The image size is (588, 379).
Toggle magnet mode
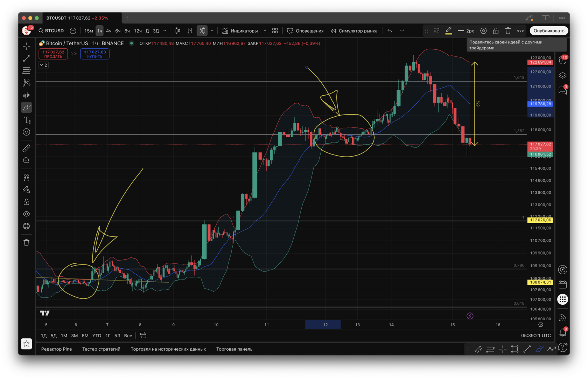click(x=27, y=177)
